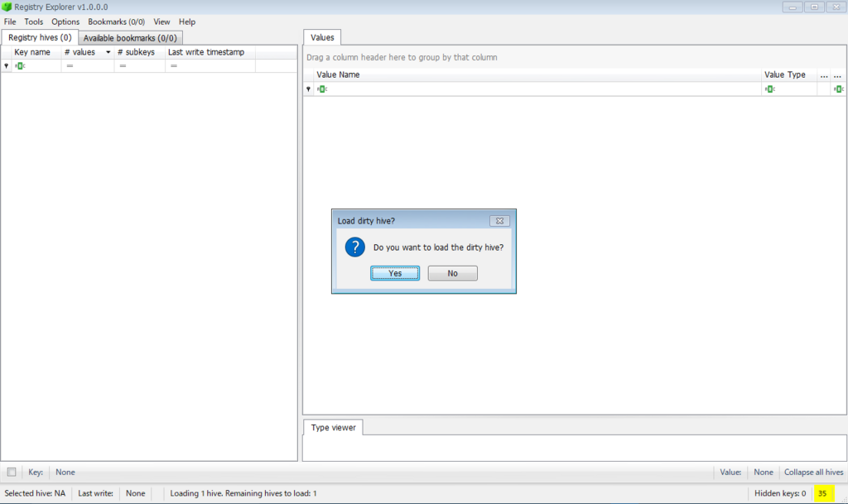Click the Key name filter operator icon
This screenshot has width=848, height=504.
point(20,66)
